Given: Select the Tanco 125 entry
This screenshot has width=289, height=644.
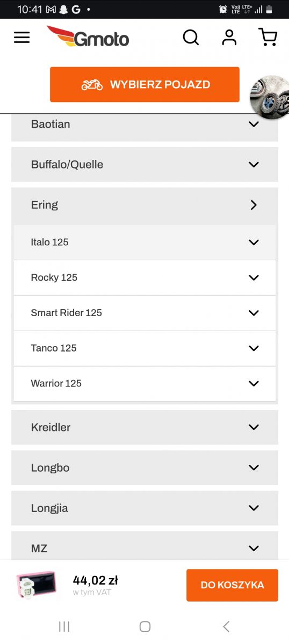Looking at the screenshot, I should click(144, 348).
